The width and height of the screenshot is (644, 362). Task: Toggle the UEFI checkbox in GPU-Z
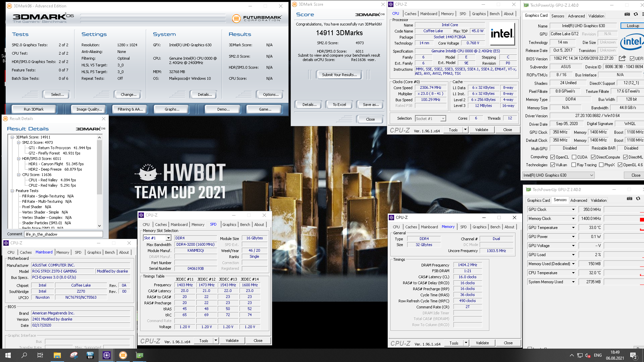[x=632, y=59]
